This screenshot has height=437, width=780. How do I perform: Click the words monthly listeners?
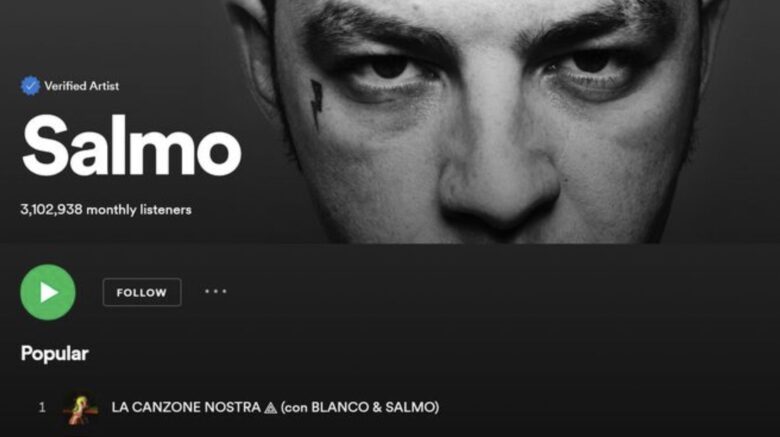139,210
